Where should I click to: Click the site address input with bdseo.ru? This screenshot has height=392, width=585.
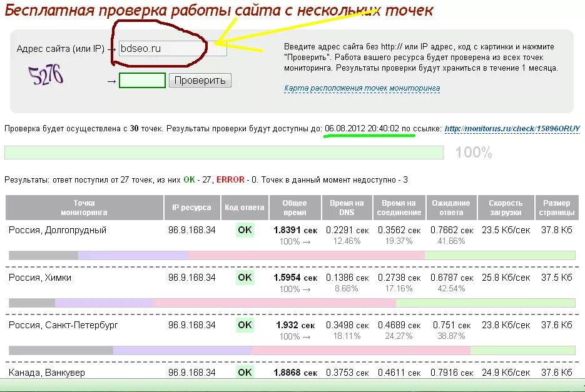tap(173, 49)
